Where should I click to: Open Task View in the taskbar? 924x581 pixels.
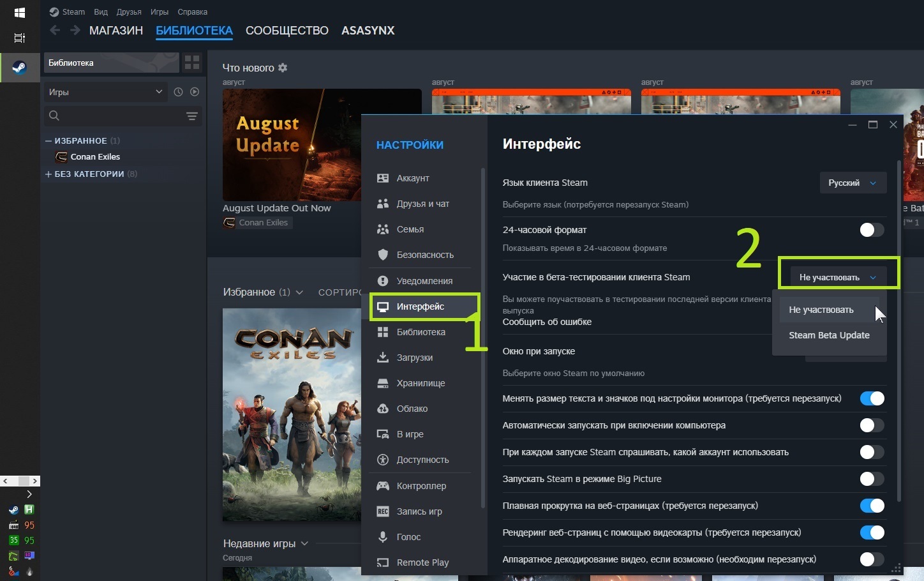tap(19, 38)
